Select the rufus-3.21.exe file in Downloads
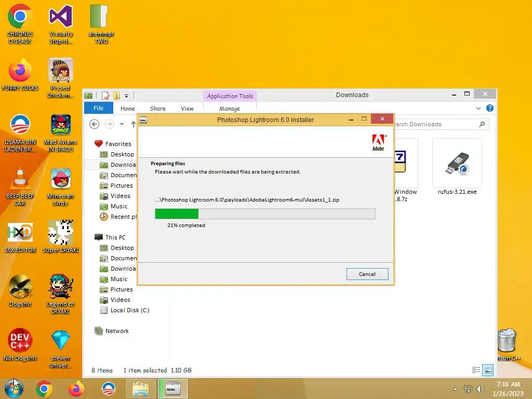 tap(457, 167)
